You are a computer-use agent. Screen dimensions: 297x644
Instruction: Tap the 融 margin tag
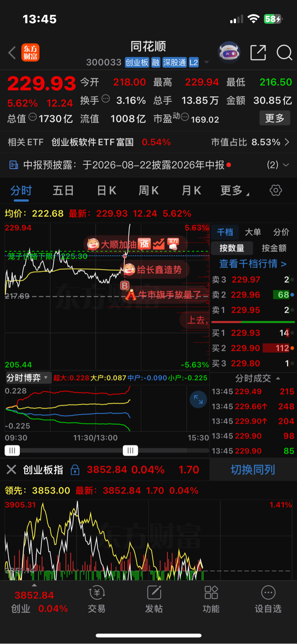click(156, 62)
